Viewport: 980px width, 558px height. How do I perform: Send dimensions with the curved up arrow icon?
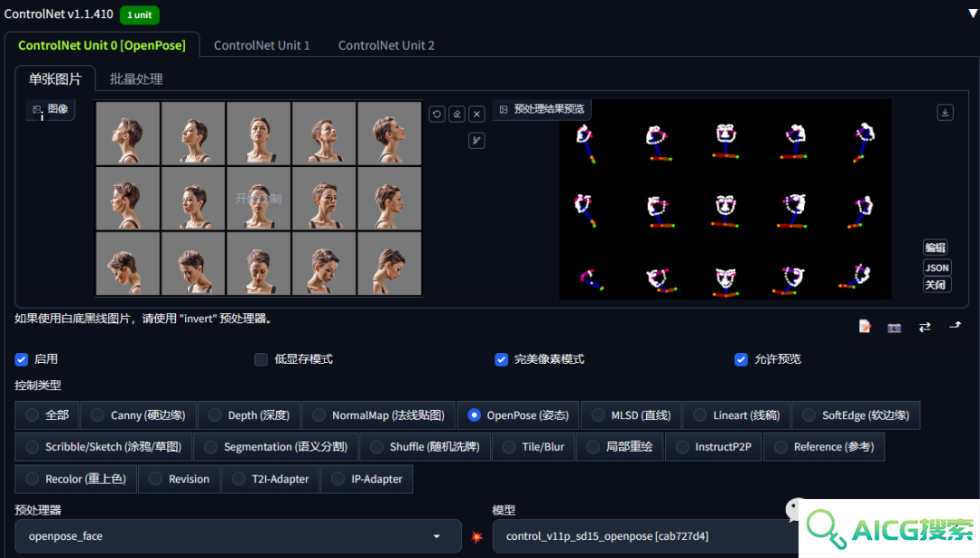[955, 326]
